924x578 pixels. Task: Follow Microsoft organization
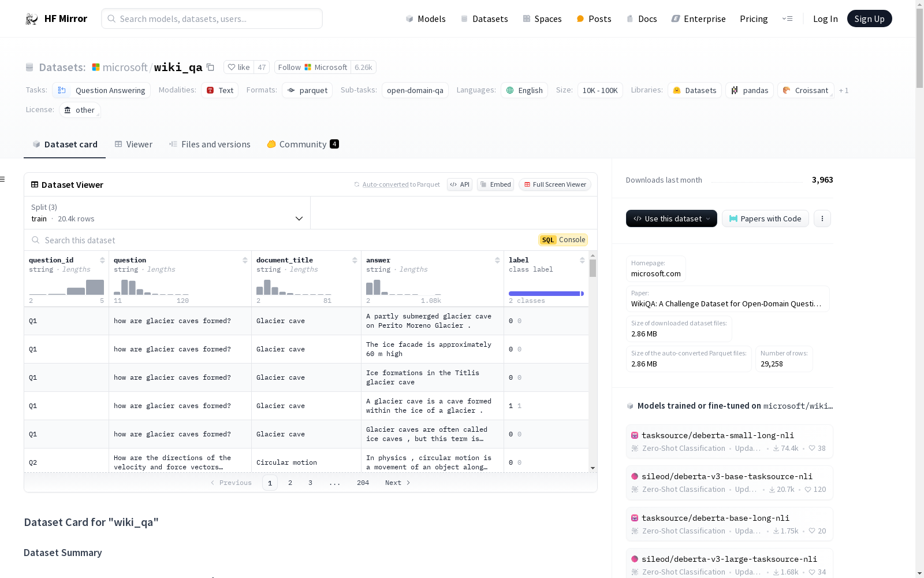coord(312,67)
